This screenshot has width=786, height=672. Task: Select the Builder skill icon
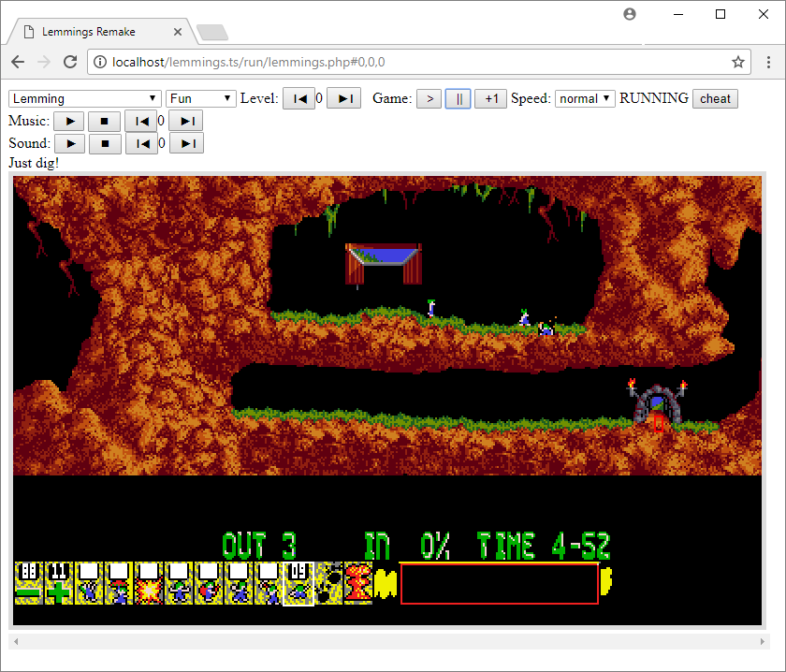coord(209,583)
